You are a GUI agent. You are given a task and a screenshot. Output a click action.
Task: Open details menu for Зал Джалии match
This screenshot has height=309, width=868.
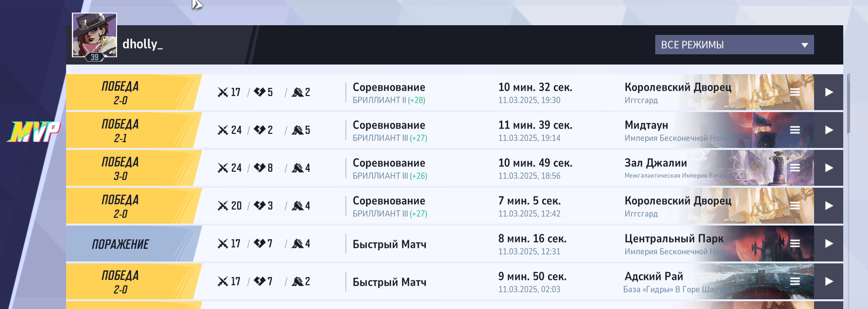tap(795, 168)
